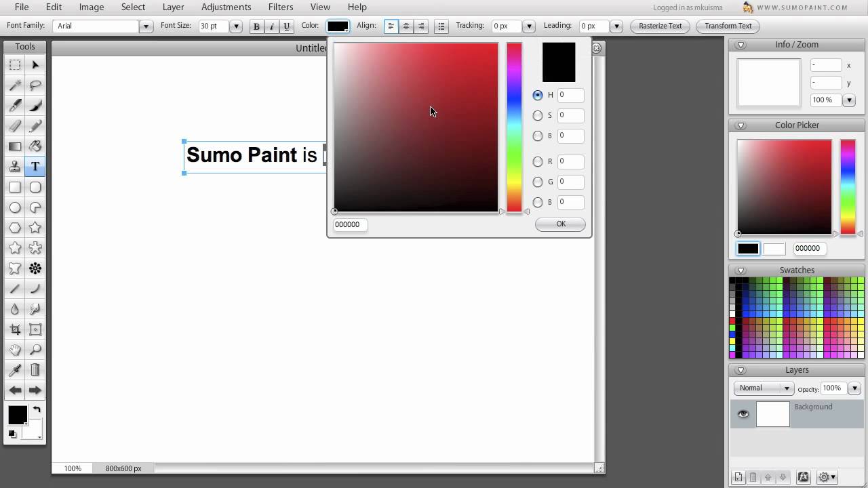Click the hex color field in color dialog
The height and width of the screenshot is (488, 868).
351,224
